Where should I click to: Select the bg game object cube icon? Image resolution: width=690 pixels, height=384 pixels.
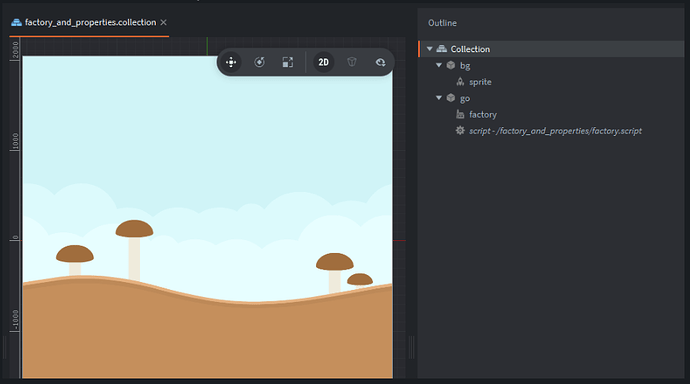click(451, 65)
